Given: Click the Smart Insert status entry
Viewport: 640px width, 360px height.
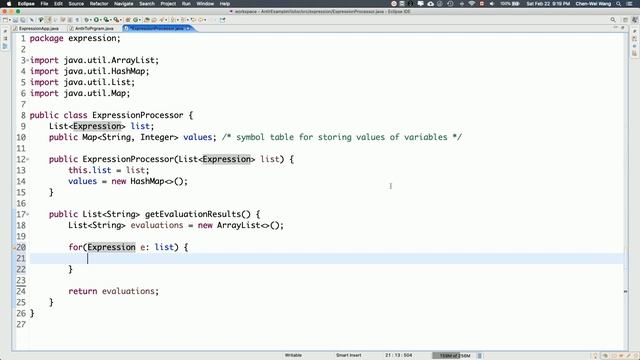Looking at the screenshot, I should 349,355.
